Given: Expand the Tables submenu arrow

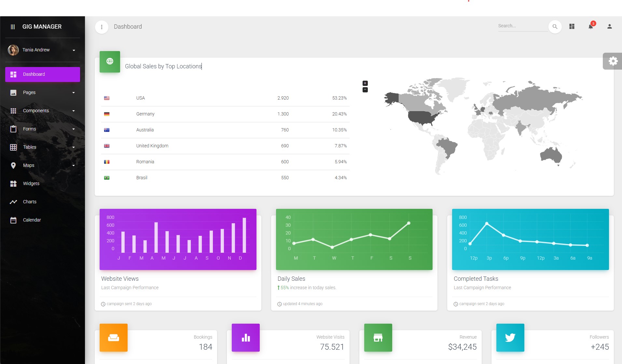Looking at the screenshot, I should point(74,147).
